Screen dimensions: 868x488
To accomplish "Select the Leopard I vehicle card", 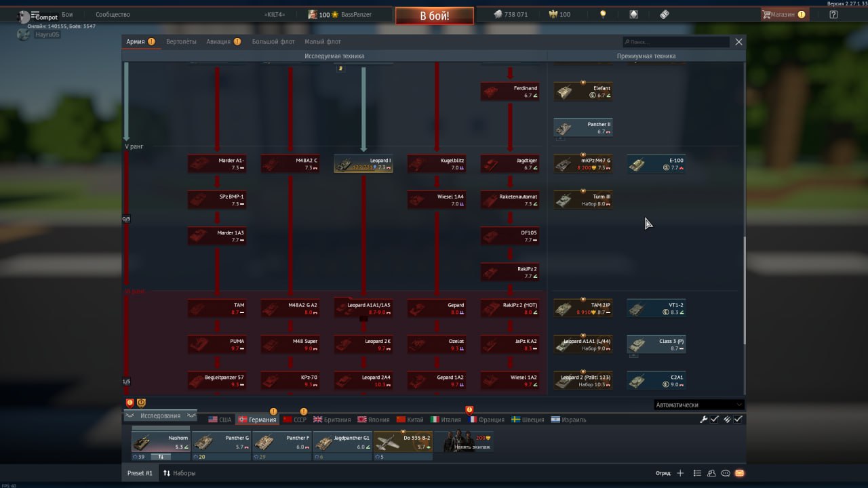I will click(x=363, y=164).
